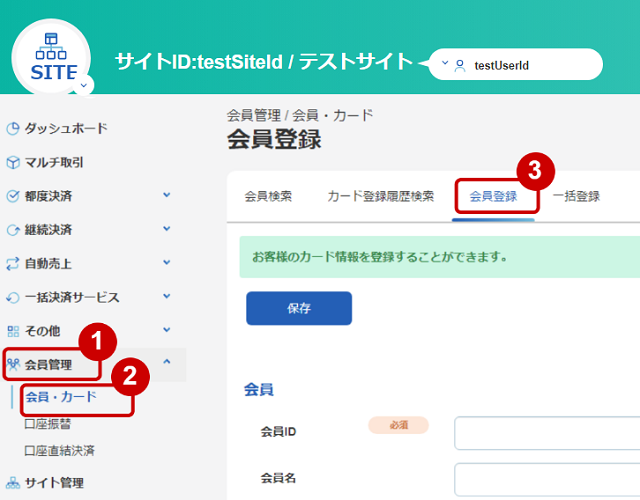Click the 都度決済 checkmark icon
The height and width of the screenshot is (500, 640).
point(13,196)
